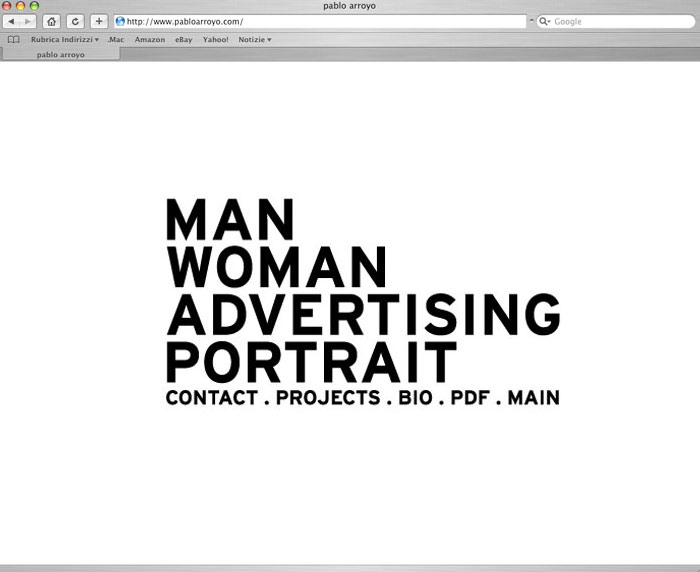Open the eBay bookmark

pyautogui.click(x=183, y=40)
